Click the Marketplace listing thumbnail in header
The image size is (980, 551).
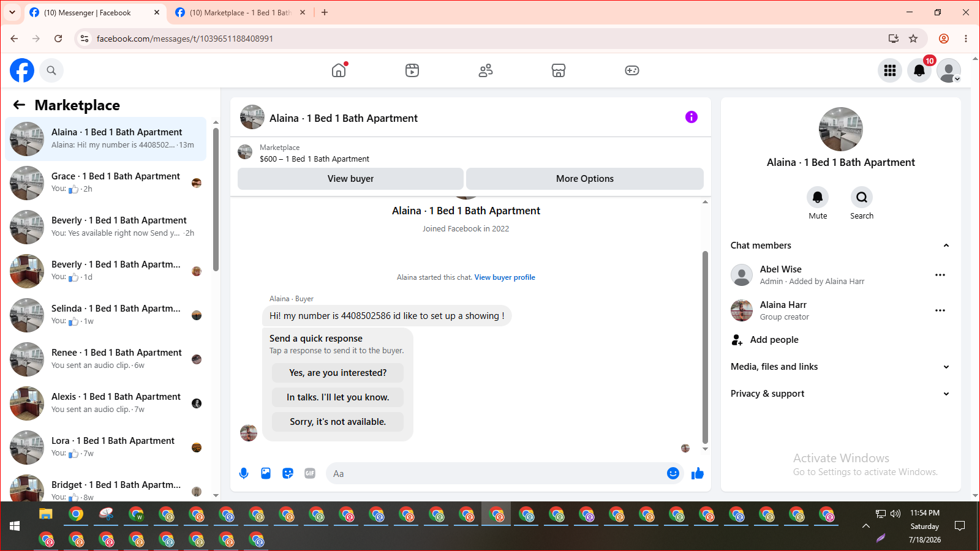click(x=245, y=152)
